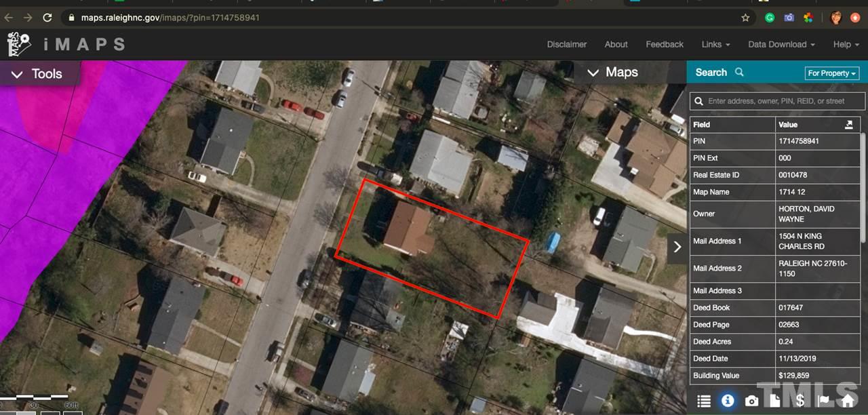Expand the Tools panel
This screenshot has width=868, height=415.
tap(38, 74)
